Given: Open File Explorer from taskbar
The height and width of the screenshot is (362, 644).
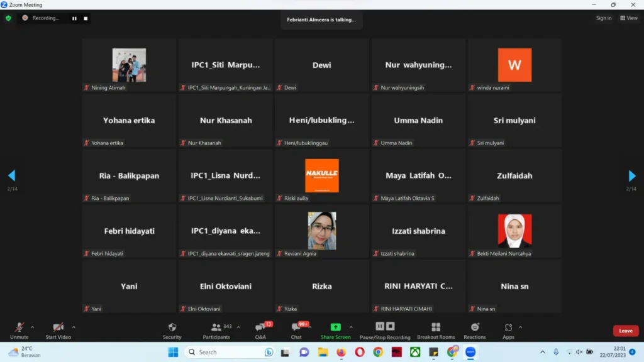Looking at the screenshot, I should [x=323, y=352].
